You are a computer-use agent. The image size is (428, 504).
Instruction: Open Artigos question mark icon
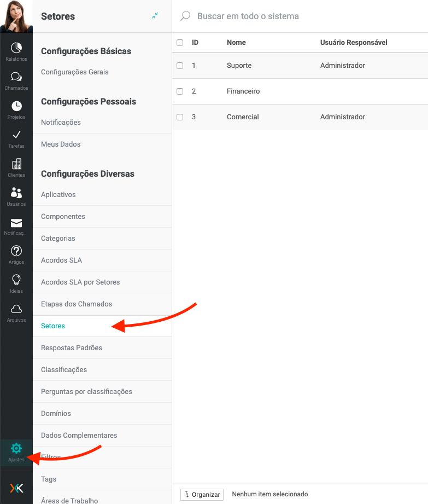(16, 251)
